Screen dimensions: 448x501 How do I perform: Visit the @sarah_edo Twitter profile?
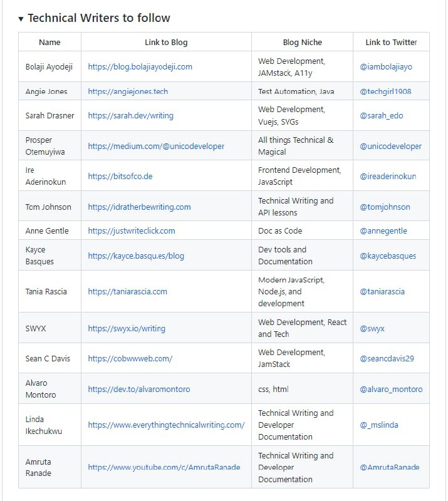coord(382,116)
